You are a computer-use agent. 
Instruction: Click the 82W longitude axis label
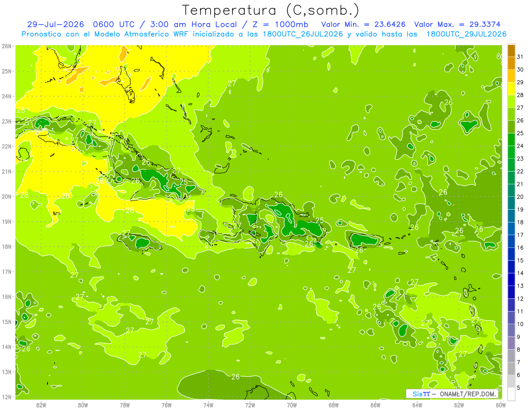pos(41,405)
